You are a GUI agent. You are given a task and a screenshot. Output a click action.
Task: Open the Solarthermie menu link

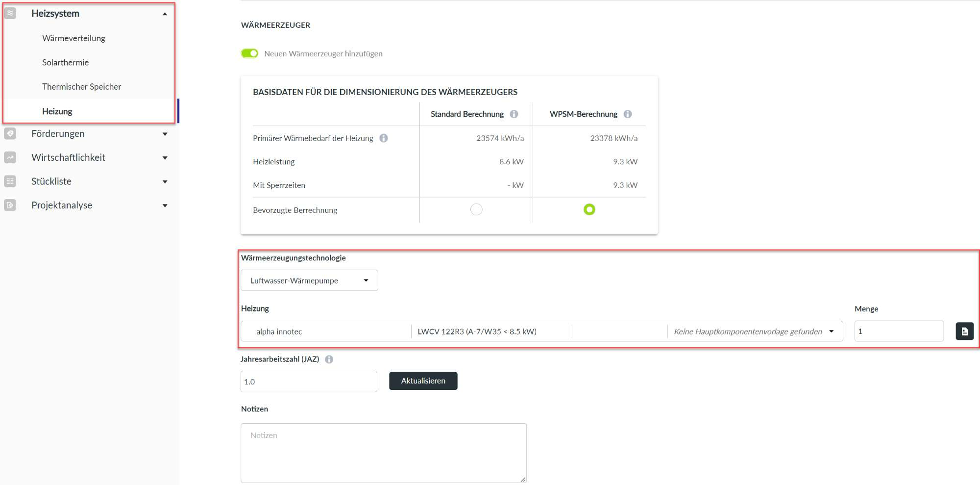coord(65,62)
